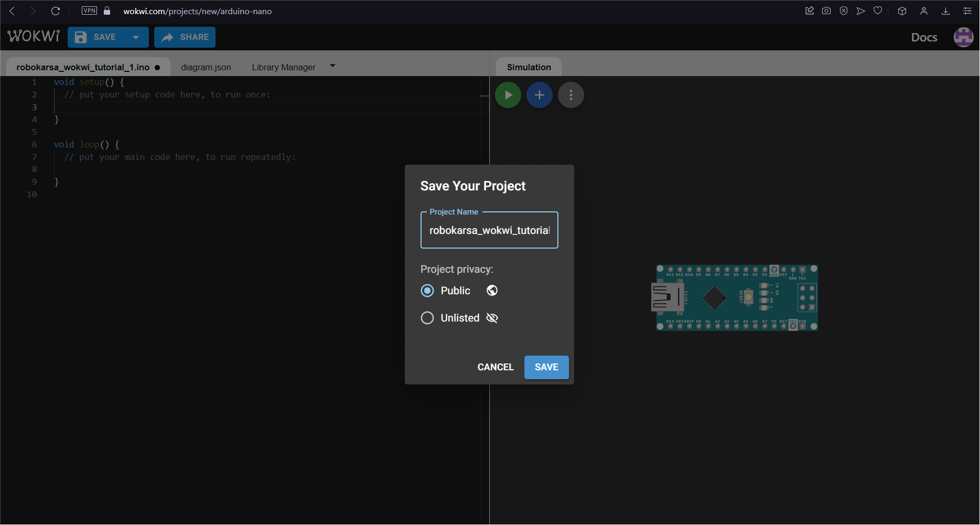The image size is (980, 525).
Task: Open the Docs link
Action: [924, 37]
